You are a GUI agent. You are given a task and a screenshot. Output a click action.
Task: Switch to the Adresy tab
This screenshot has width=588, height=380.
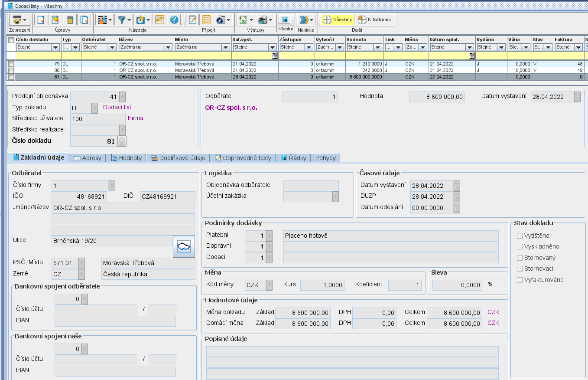pyautogui.click(x=88, y=158)
